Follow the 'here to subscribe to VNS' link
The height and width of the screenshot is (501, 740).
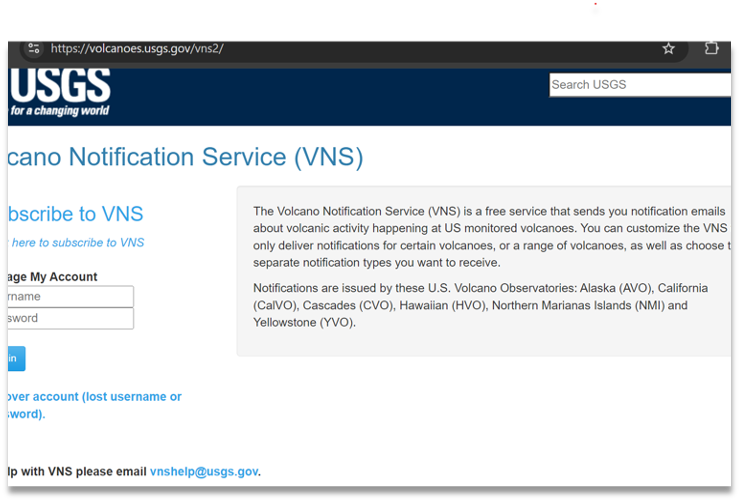(76, 242)
